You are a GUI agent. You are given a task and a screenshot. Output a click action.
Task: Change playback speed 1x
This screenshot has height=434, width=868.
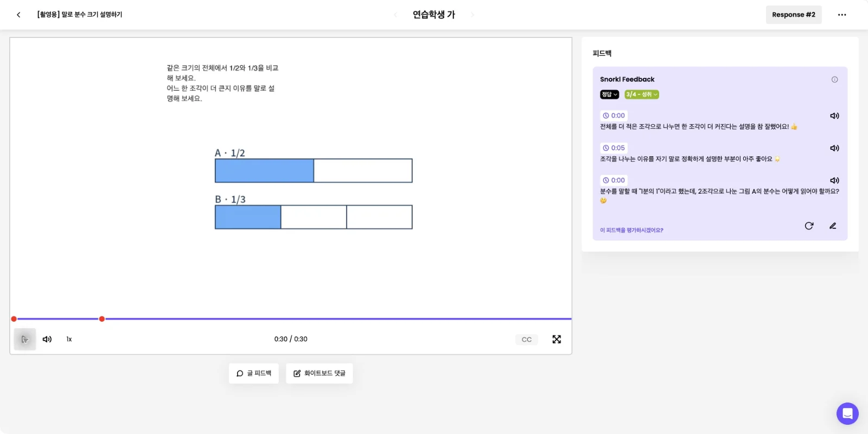pyautogui.click(x=69, y=339)
